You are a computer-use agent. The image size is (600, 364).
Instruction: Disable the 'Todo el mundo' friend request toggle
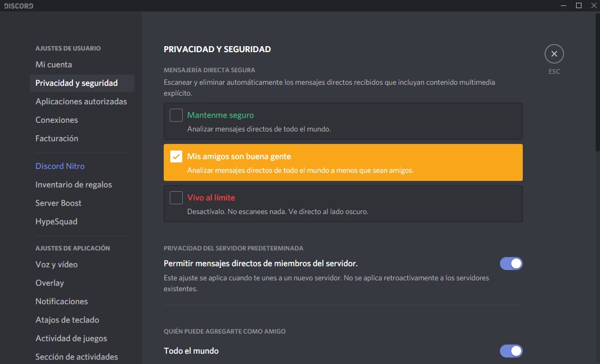(511, 351)
